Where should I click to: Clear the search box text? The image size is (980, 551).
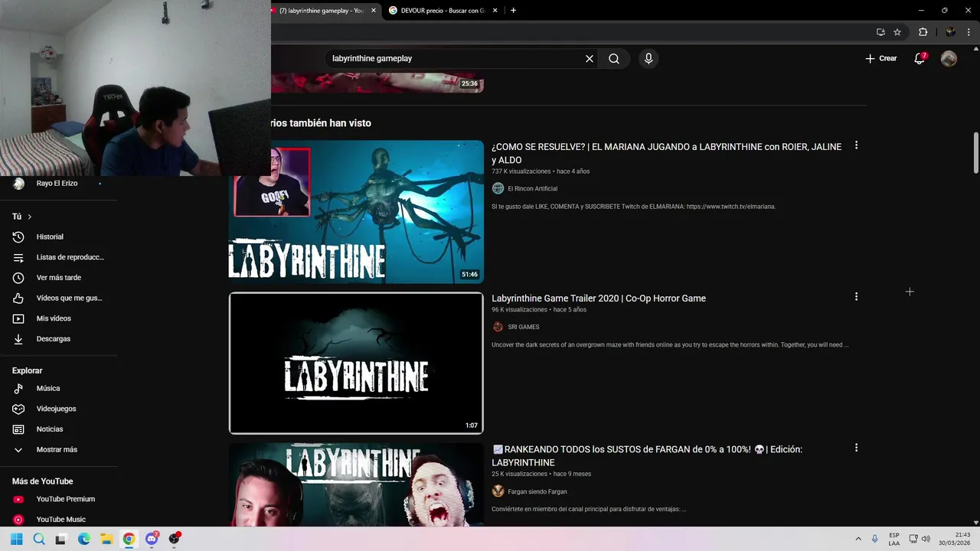590,59
